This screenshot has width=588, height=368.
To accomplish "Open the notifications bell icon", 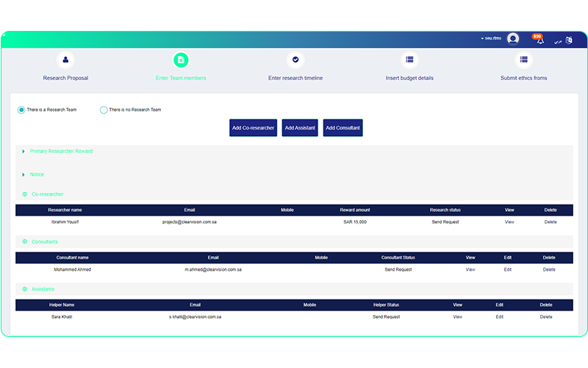I will pos(539,40).
